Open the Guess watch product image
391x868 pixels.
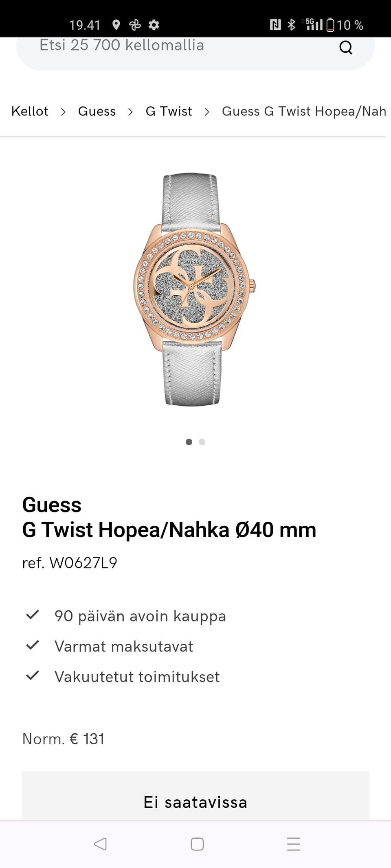pos(194,289)
